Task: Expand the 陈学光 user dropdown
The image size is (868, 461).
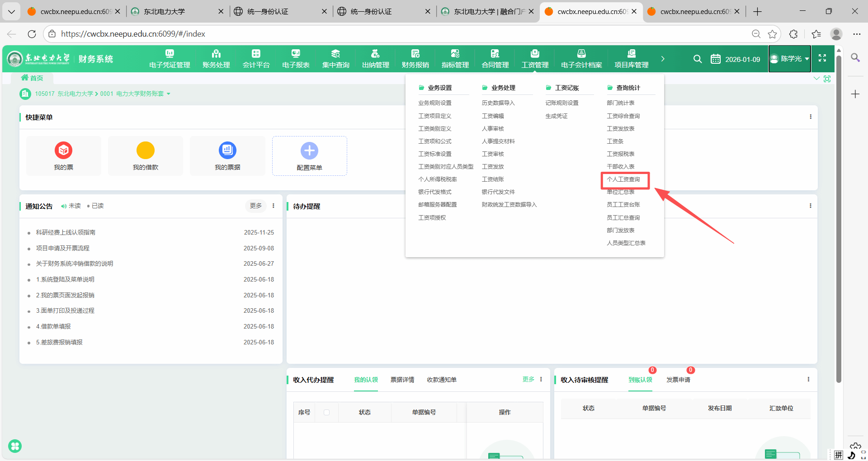Action: click(x=790, y=59)
